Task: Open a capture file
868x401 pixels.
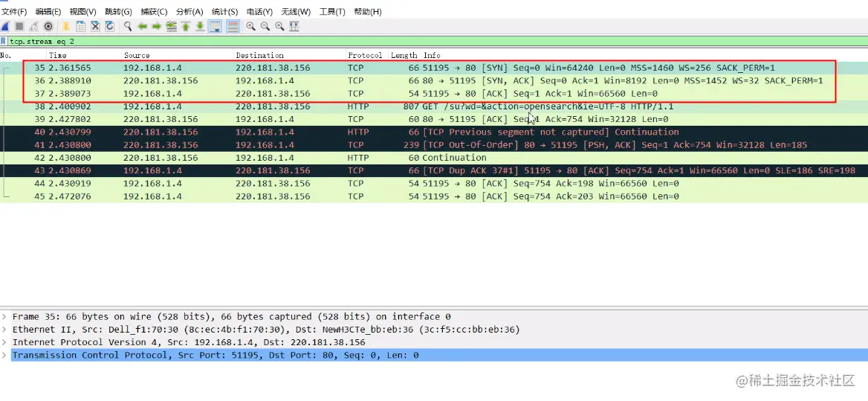Action: click(66, 26)
